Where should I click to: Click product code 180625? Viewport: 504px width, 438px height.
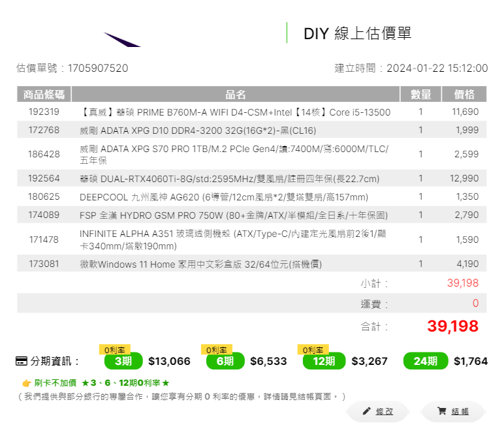coord(44,196)
